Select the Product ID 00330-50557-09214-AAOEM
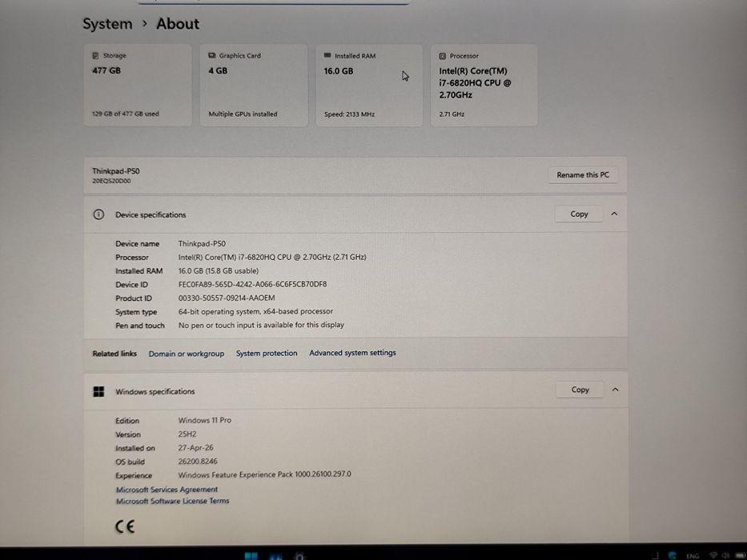This screenshot has height=560, width=747. pyautogui.click(x=227, y=298)
